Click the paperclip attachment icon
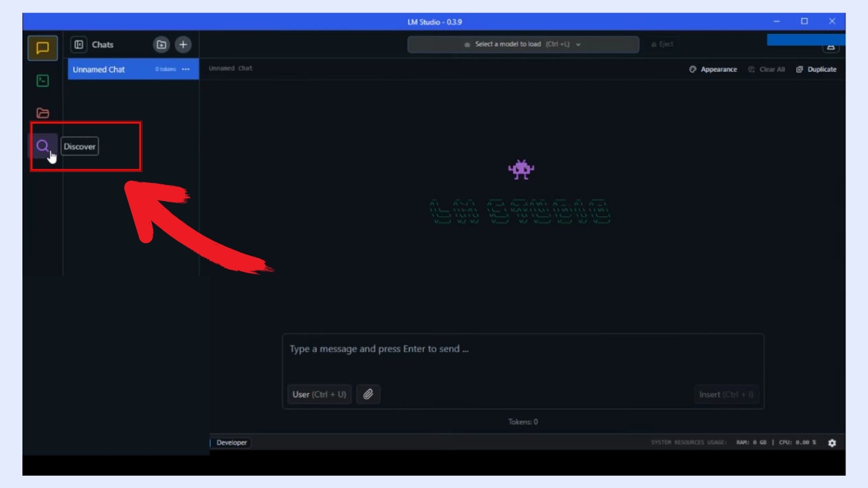The height and width of the screenshot is (488, 868). click(x=368, y=394)
